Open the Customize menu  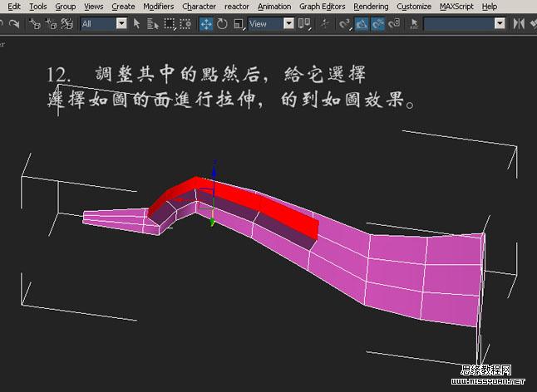[x=414, y=7]
